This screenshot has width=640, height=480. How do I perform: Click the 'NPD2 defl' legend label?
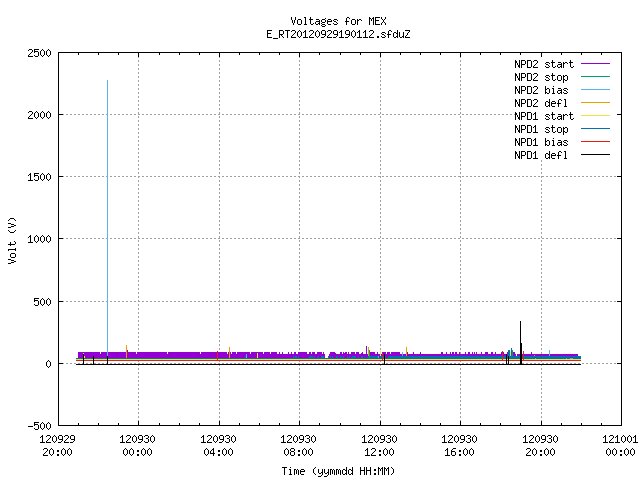[x=541, y=103]
